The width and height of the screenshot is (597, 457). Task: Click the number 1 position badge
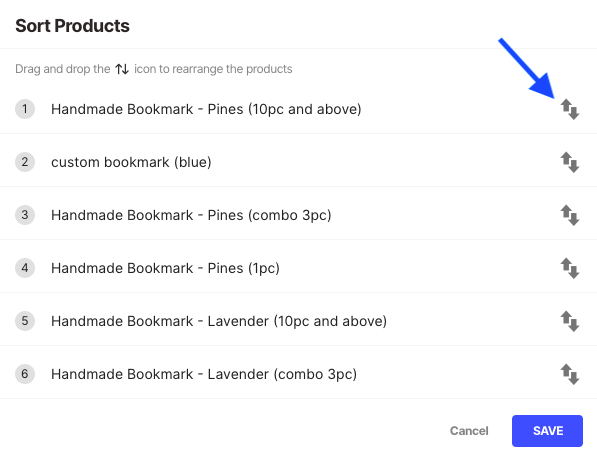25,109
